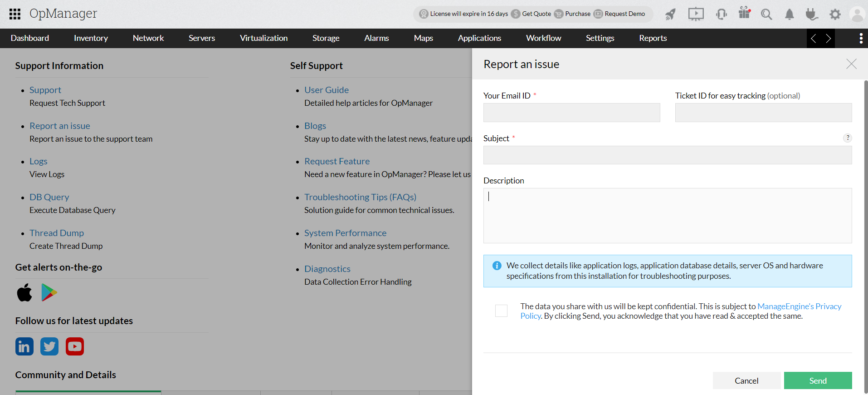The width and height of the screenshot is (868, 395).
Task: Open the gift box what's-new icon
Action: [x=744, y=13]
